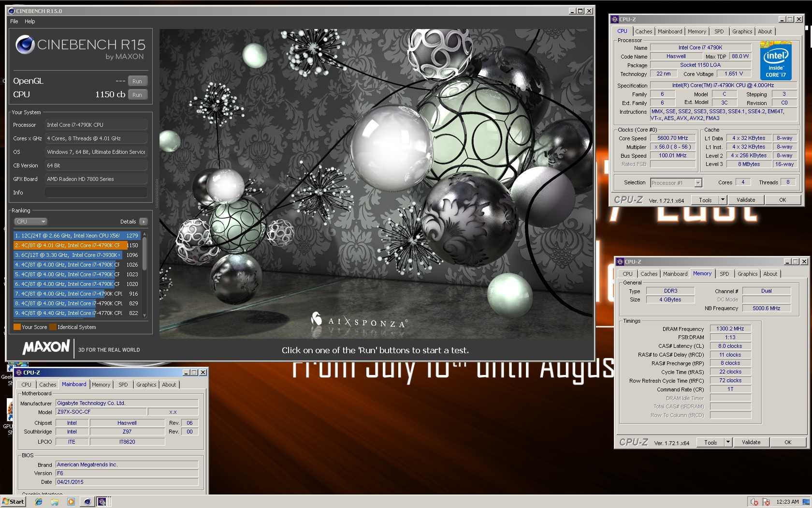Expand Tools dropdown arrow in CPU-Z Memory window
Viewport: 812px width, 508px height.
728,442
